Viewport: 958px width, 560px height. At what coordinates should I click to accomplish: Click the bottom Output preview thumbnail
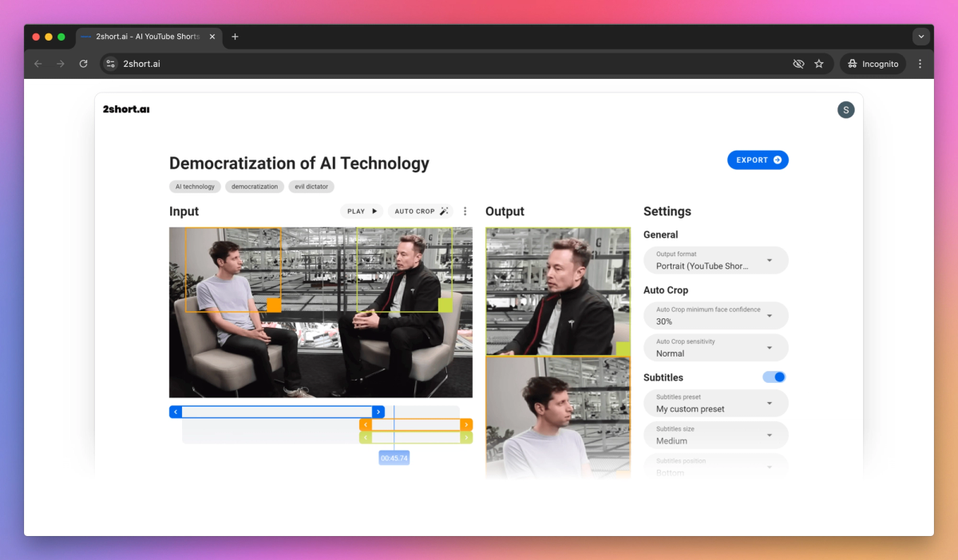(x=558, y=417)
